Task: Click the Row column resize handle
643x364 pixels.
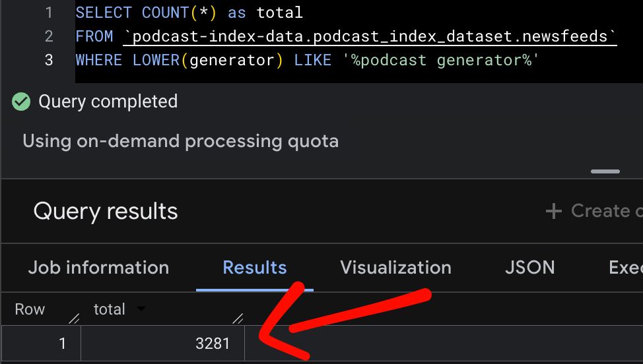Action: tap(75, 318)
